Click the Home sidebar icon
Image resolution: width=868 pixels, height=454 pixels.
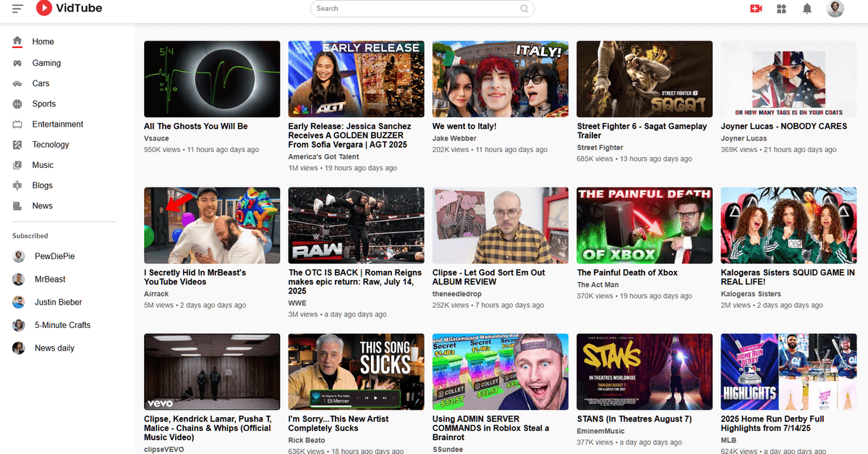(17, 41)
